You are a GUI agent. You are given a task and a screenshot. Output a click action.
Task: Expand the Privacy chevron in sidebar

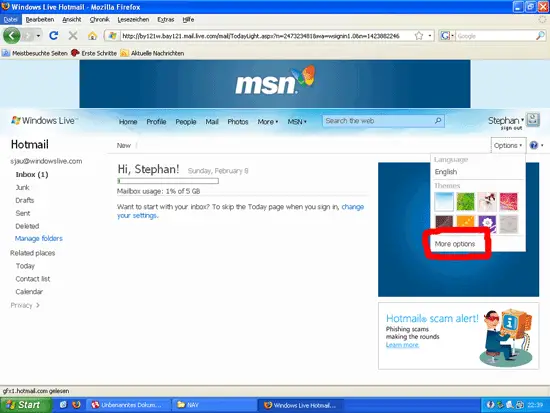(x=38, y=305)
